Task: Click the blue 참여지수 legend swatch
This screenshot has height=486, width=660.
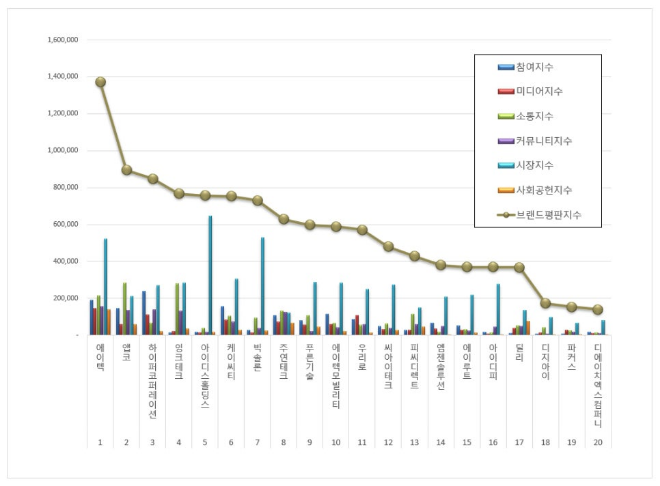Action: [x=505, y=67]
